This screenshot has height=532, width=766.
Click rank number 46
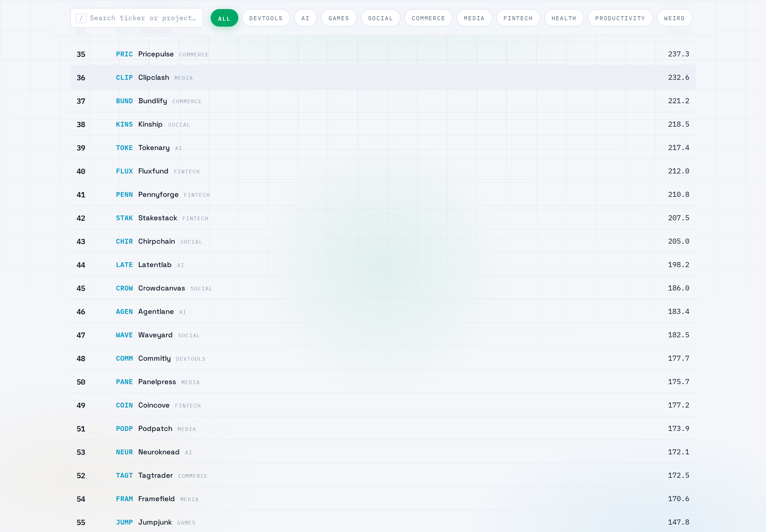81,312
